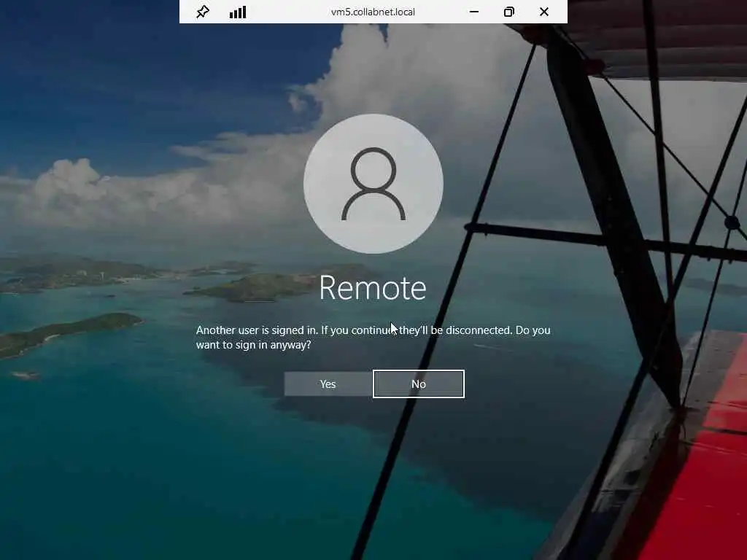
Task: Click the vm5.collabnet.local host name
Action: coord(373,12)
